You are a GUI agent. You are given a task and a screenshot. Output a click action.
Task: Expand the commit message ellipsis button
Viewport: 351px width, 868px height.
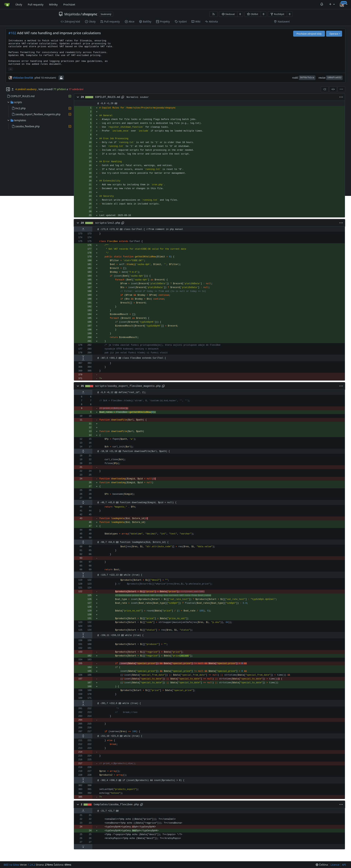point(10,69)
